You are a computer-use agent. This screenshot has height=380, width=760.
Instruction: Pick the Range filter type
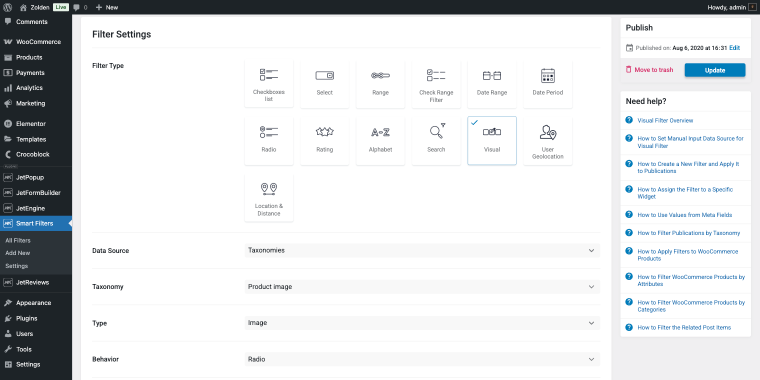380,84
